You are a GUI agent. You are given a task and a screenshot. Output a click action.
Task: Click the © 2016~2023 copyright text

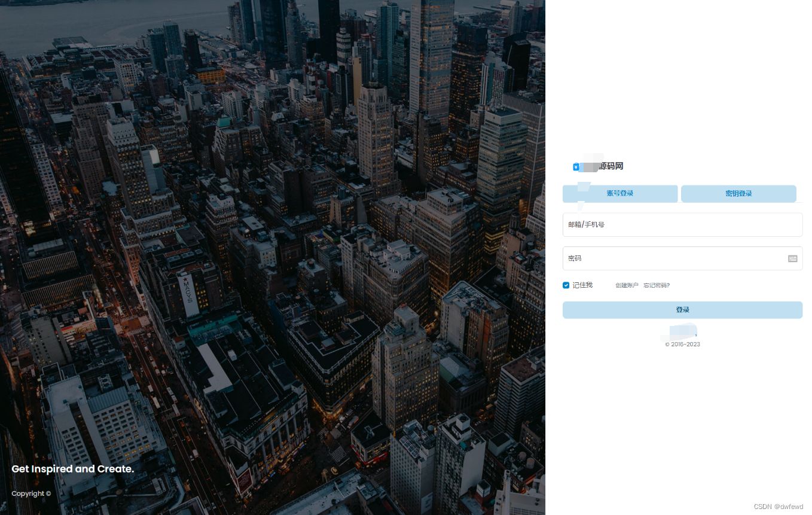(682, 344)
